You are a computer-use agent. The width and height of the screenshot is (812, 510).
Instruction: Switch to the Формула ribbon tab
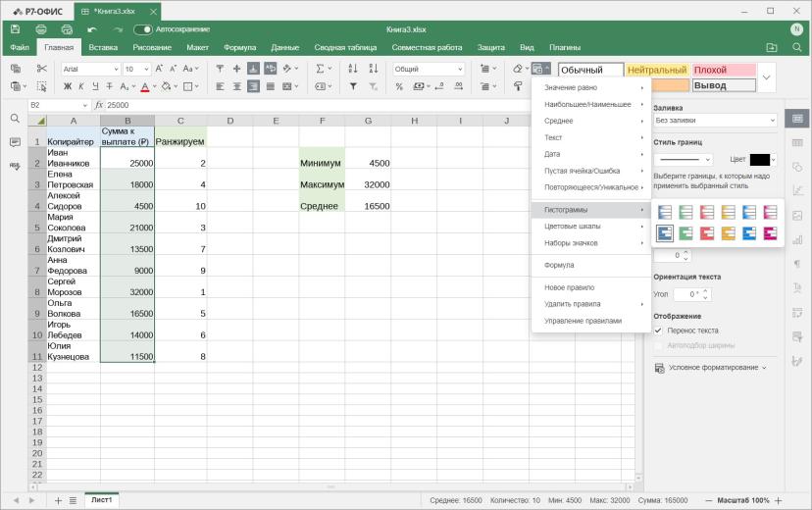tap(239, 47)
